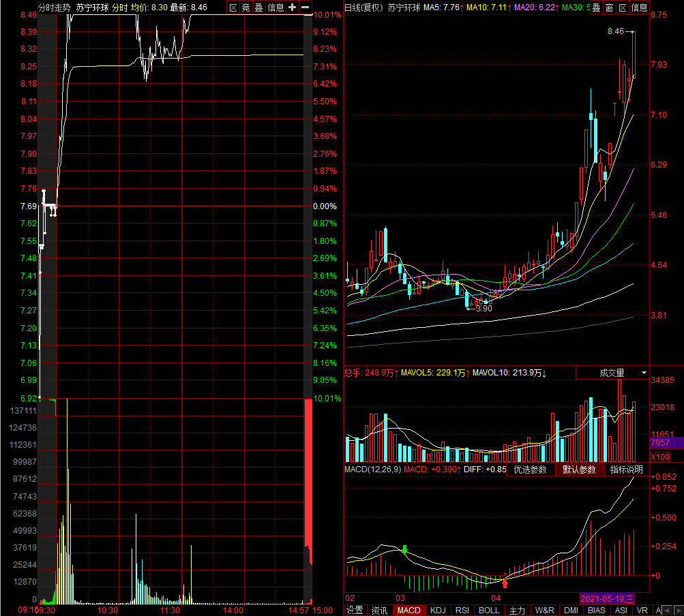The height and width of the screenshot is (616, 684).
Task: Switch to the BOLL indicator tab
Action: coord(489,611)
